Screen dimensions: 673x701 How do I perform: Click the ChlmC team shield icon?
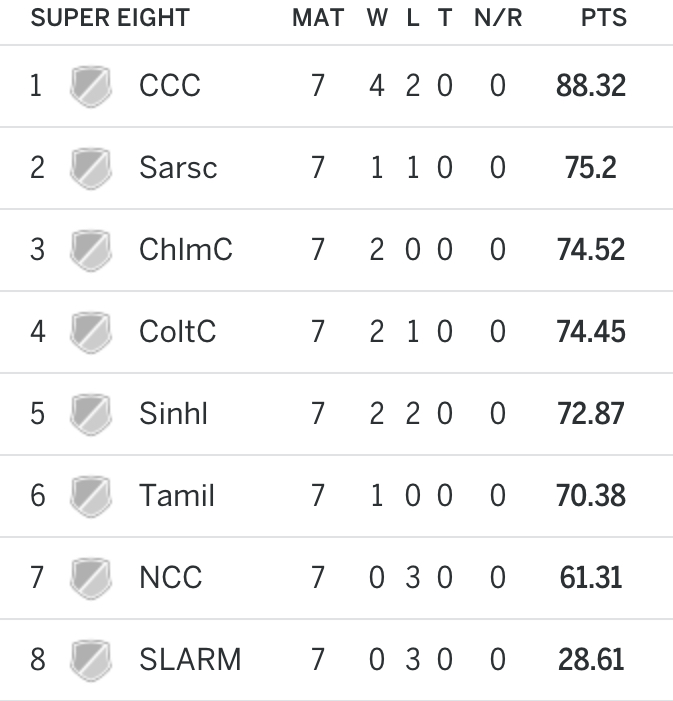click(x=90, y=250)
